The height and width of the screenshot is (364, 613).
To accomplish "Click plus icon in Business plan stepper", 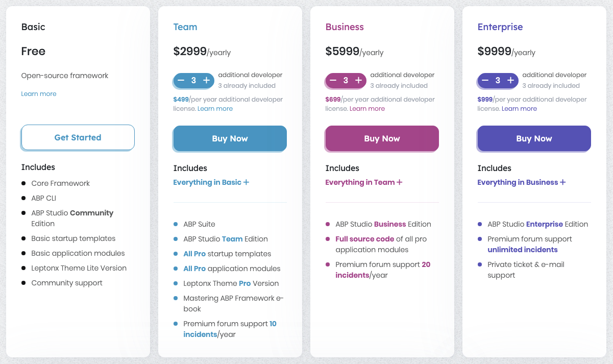I will point(358,80).
